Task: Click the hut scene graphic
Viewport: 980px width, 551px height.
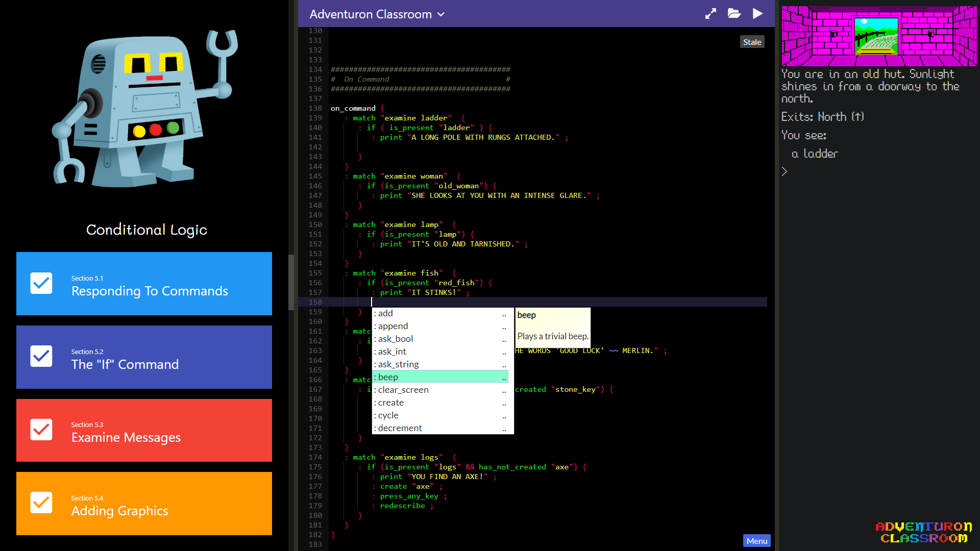Action: tap(879, 36)
